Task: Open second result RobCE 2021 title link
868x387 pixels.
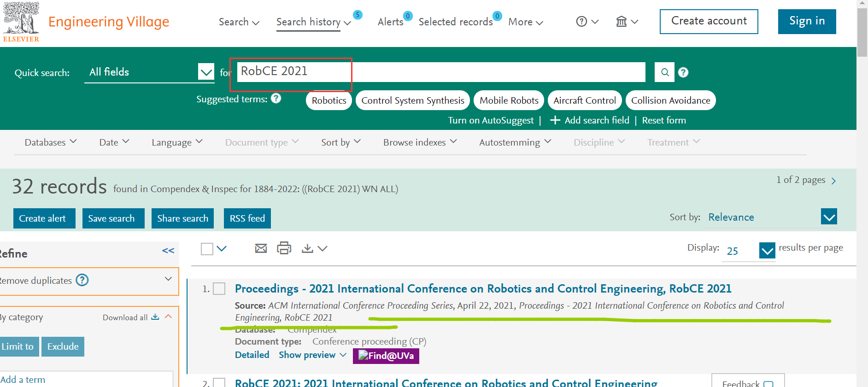Action: point(446,383)
